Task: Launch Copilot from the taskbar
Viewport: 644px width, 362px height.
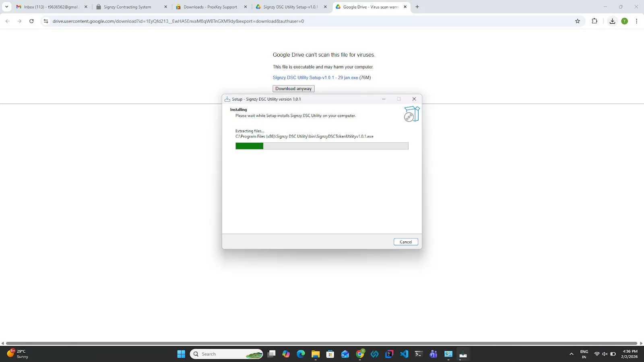Action: tap(286, 354)
